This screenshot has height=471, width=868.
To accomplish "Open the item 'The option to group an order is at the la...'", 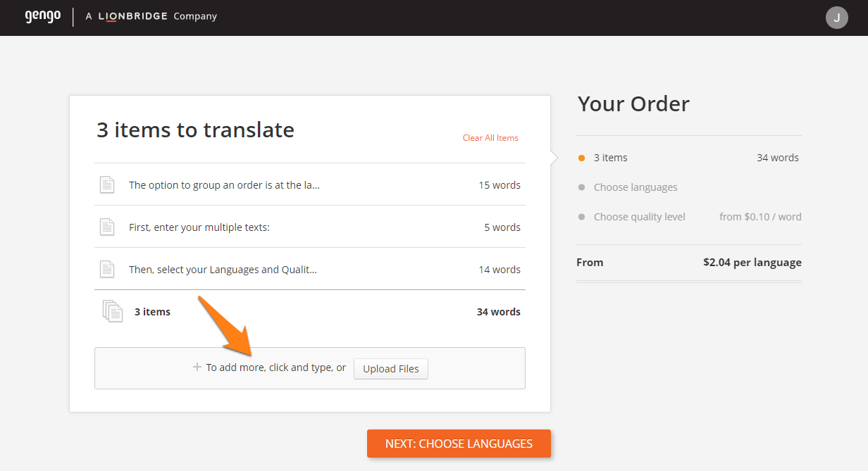I will tap(224, 185).
